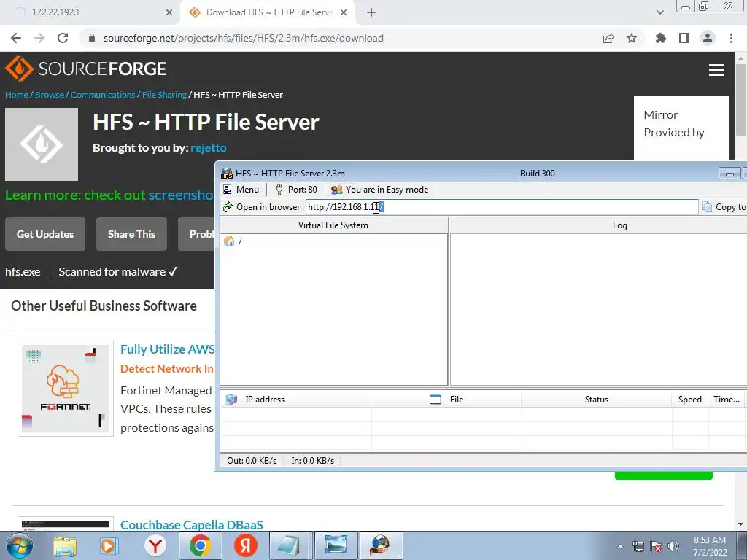Click the Share This button

[131, 234]
